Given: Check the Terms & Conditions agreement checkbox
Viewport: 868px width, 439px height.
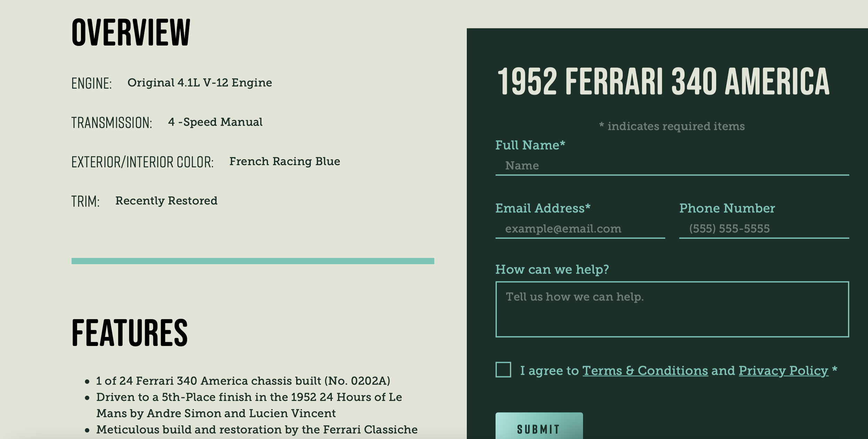Looking at the screenshot, I should coord(503,370).
